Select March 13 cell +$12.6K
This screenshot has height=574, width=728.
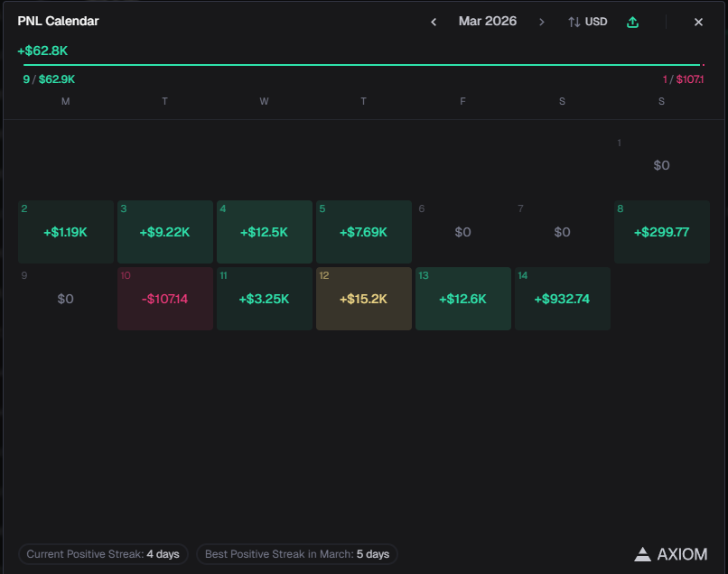pyautogui.click(x=462, y=299)
